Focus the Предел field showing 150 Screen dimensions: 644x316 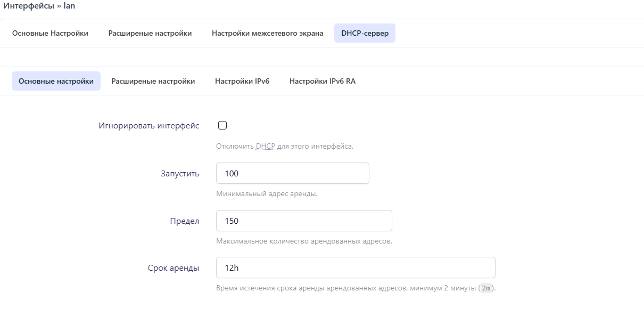[x=304, y=221]
